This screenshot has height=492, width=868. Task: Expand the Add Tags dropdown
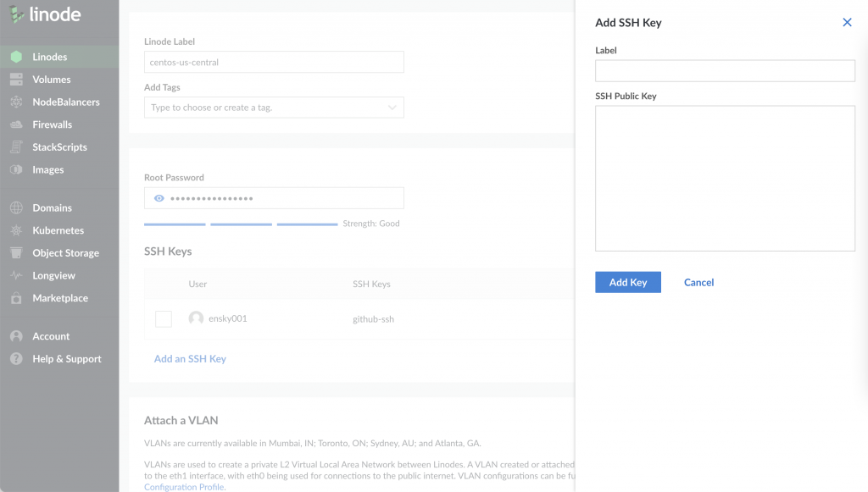point(392,108)
